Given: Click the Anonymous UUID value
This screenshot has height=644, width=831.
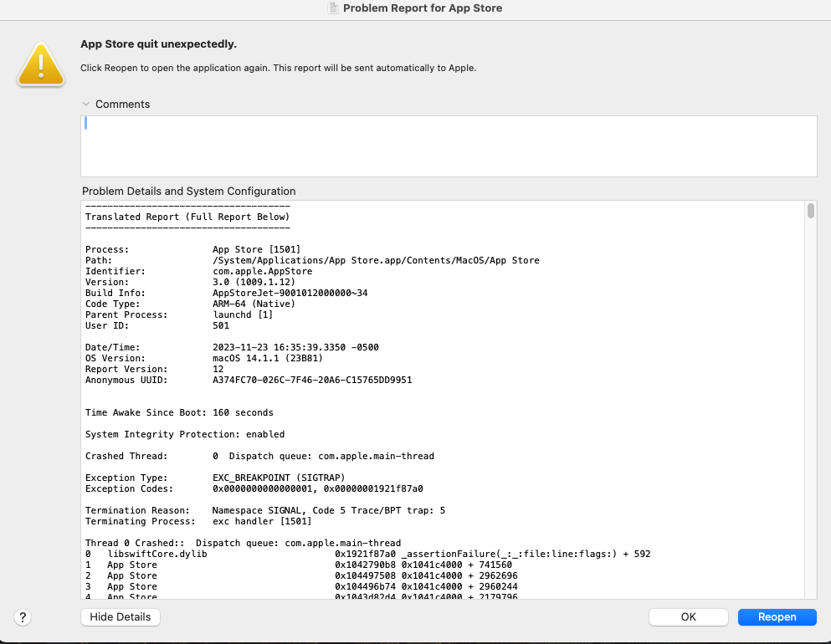Looking at the screenshot, I should coord(312,380).
